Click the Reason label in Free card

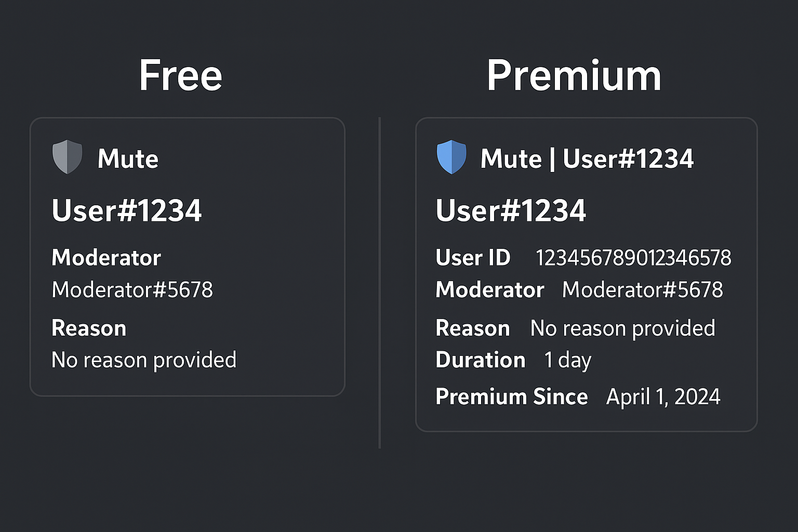click(x=89, y=328)
